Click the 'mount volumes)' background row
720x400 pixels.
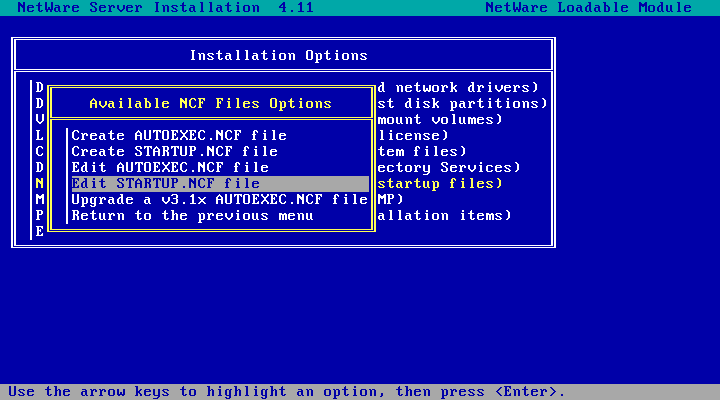[x=440, y=119]
